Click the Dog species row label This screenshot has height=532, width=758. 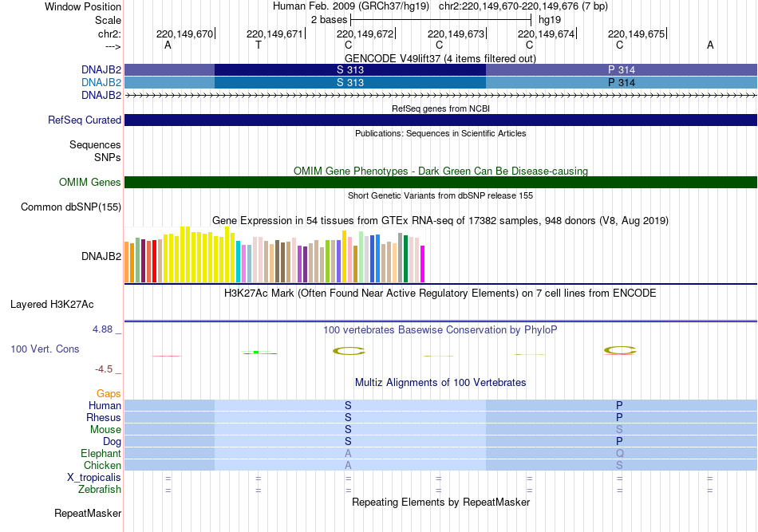point(112,441)
